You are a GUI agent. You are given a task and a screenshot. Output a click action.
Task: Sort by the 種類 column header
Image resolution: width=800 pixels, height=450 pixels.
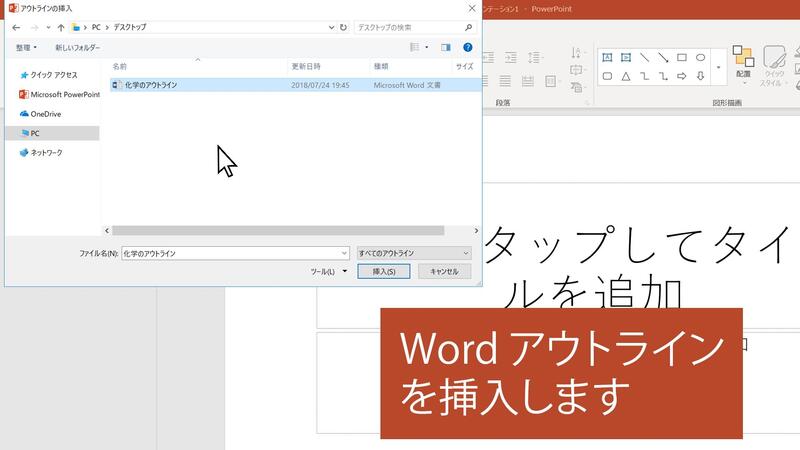381,66
